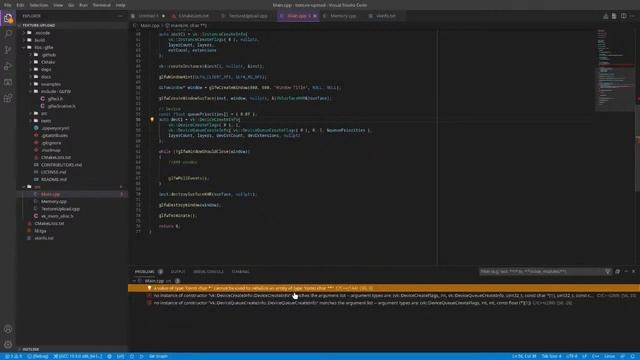Click the Ln, Col indicator in status bar
Image resolution: width=640 pixels, height=360 pixels.
tap(524, 356)
